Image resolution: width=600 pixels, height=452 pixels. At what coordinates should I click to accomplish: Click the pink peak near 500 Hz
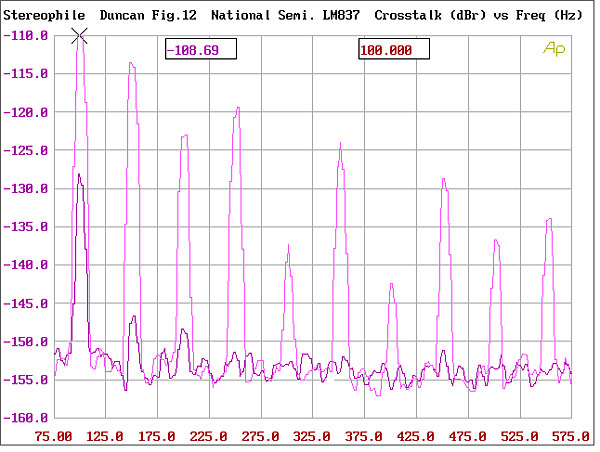(x=496, y=241)
